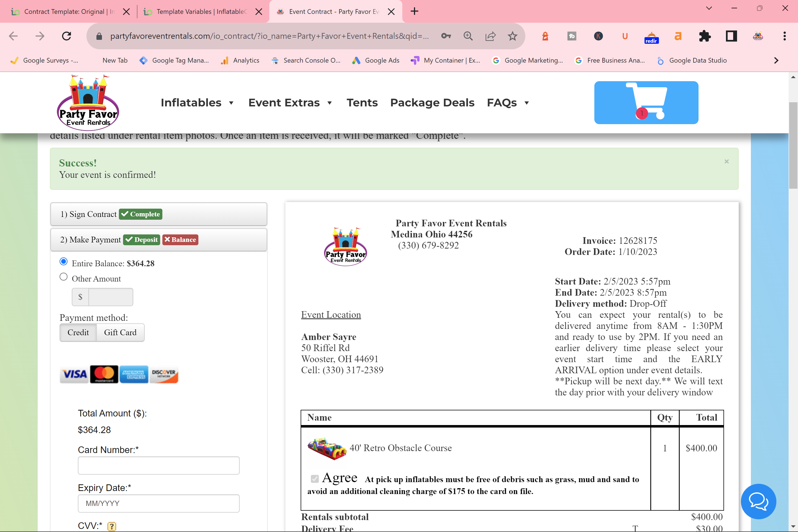Click the Card Number input field

click(158, 465)
